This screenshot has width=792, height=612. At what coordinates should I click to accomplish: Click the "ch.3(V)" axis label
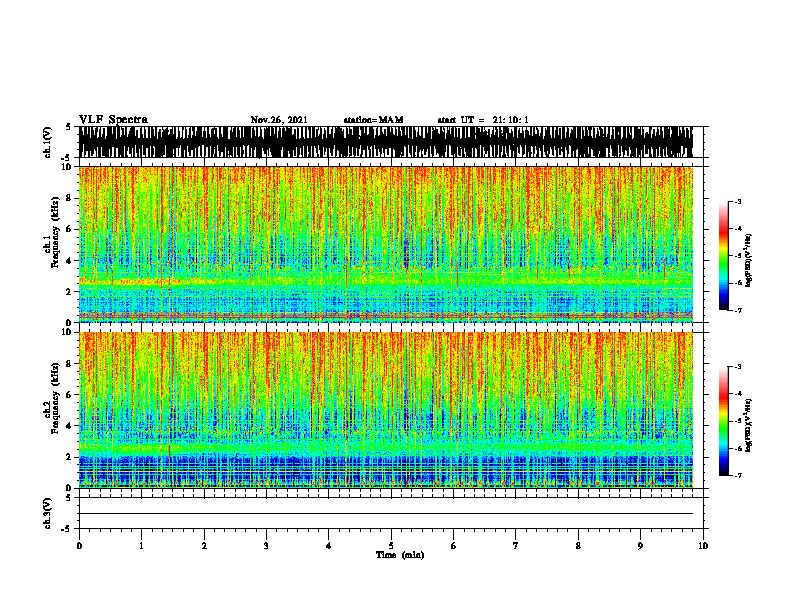47,513
